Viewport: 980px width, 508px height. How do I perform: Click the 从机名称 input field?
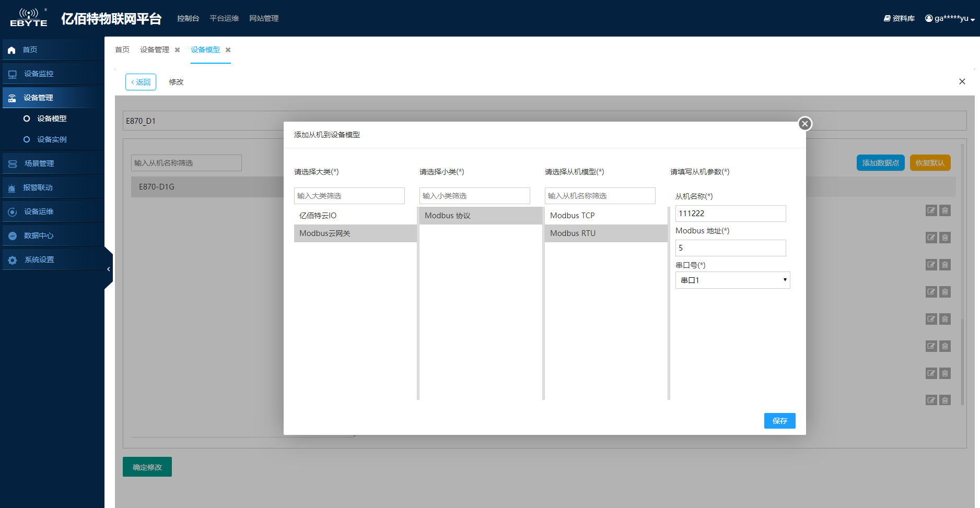pos(730,214)
